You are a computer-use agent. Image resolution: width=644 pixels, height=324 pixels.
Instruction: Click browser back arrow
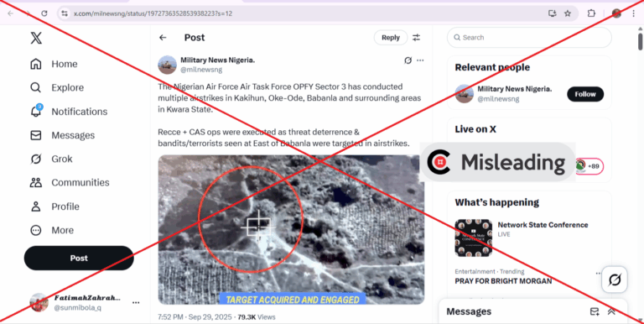(x=11, y=13)
